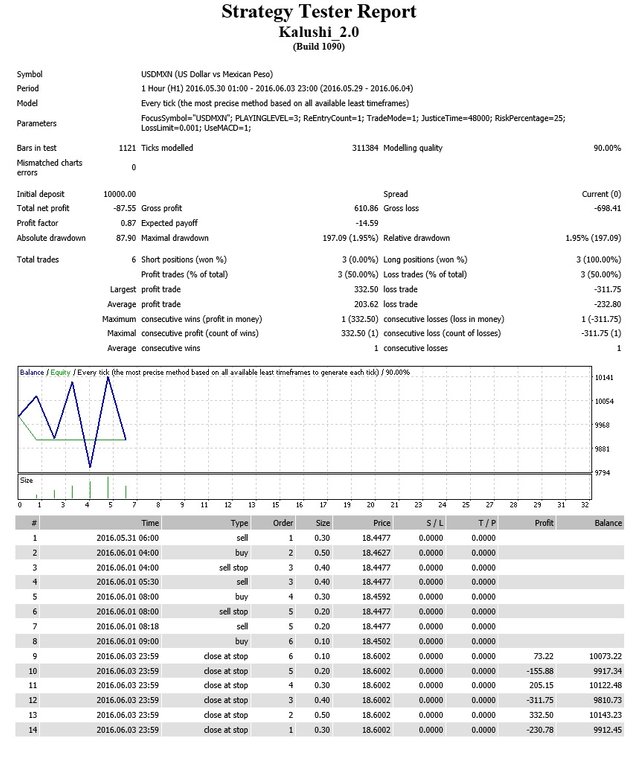Click price 18.4502 in row 8
Screen dimensions: 640x759
376,641
